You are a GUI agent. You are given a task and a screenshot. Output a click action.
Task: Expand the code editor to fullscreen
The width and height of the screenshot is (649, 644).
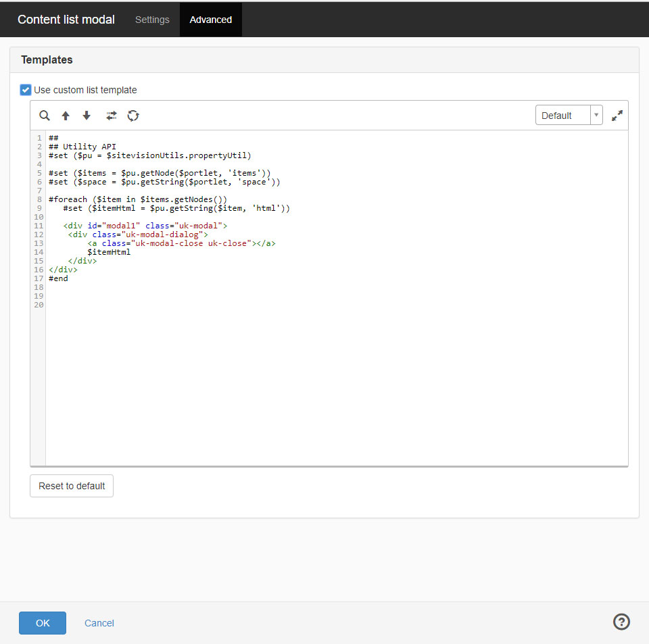tap(617, 116)
